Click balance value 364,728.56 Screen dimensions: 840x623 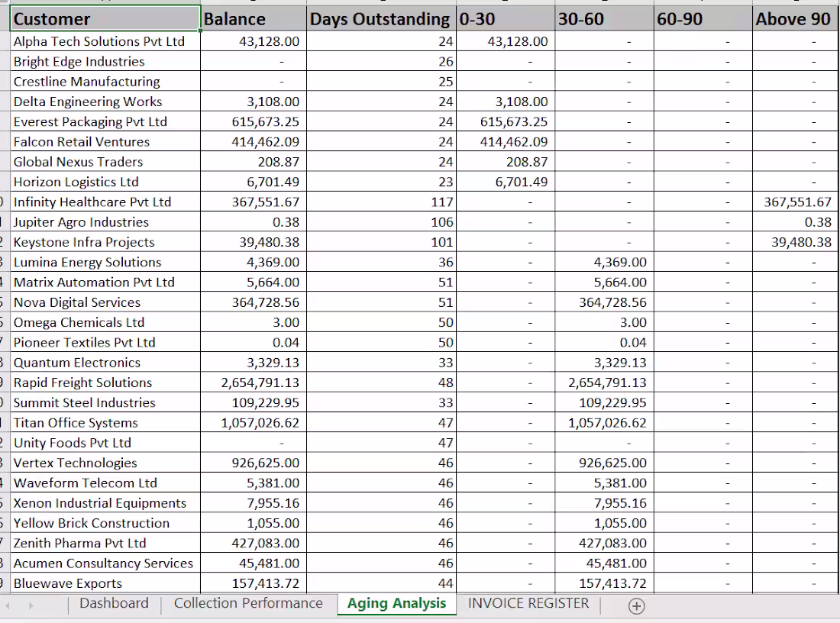pyautogui.click(x=254, y=302)
